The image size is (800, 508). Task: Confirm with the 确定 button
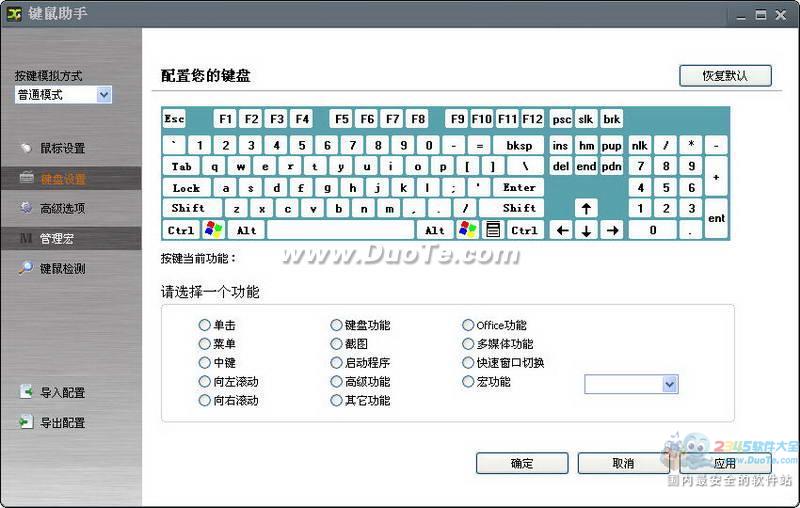pyautogui.click(x=521, y=464)
